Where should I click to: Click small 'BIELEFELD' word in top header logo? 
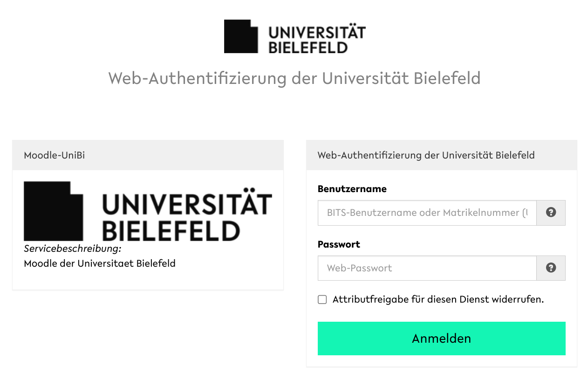(x=308, y=47)
